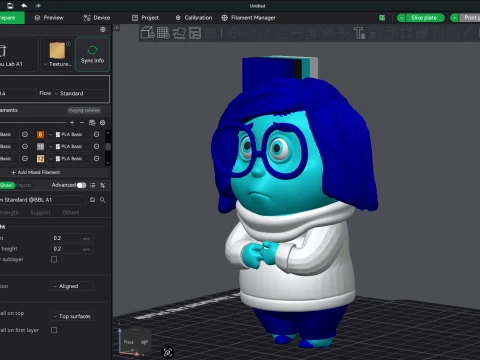Open the Device tab

click(97, 18)
